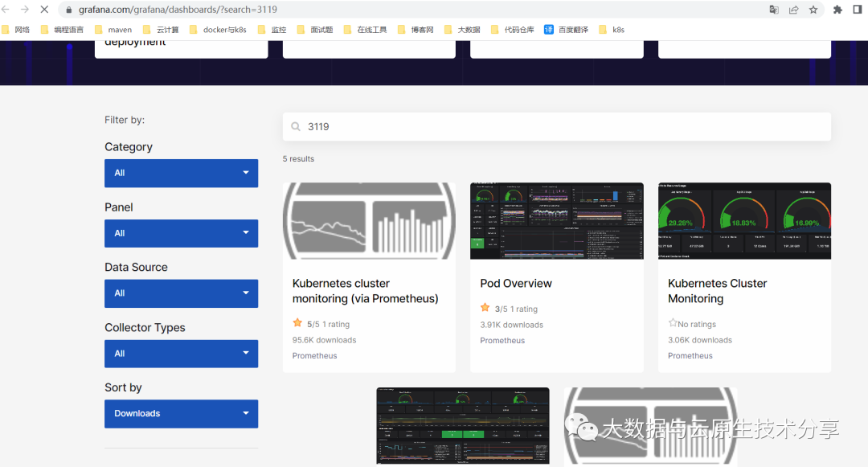Click the '5 results' text

point(298,159)
